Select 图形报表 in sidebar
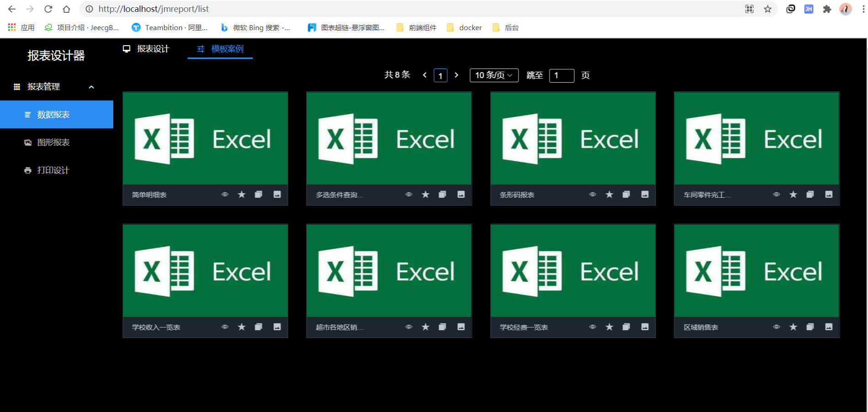Viewport: 868px width, 412px height. (57, 143)
